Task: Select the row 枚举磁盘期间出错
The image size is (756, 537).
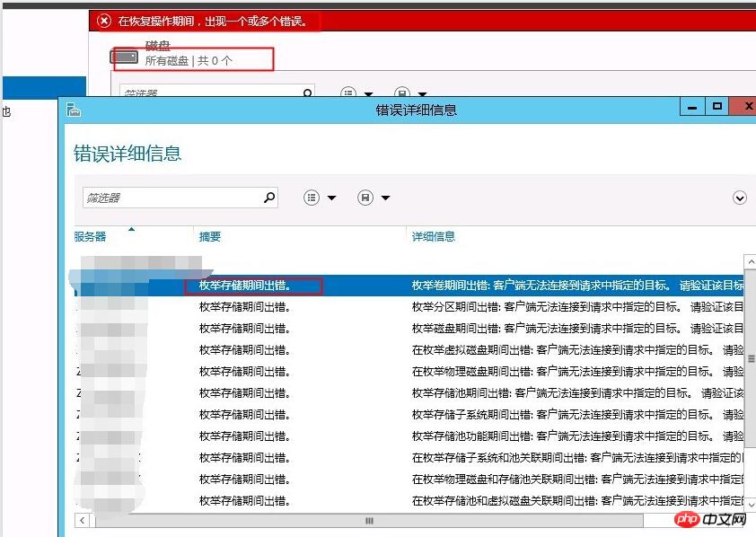Action: point(409,329)
